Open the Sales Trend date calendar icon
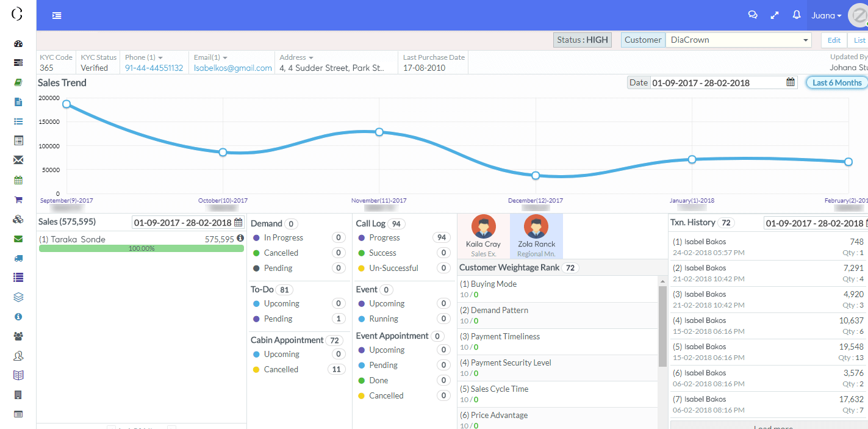868x429 pixels. coord(791,82)
